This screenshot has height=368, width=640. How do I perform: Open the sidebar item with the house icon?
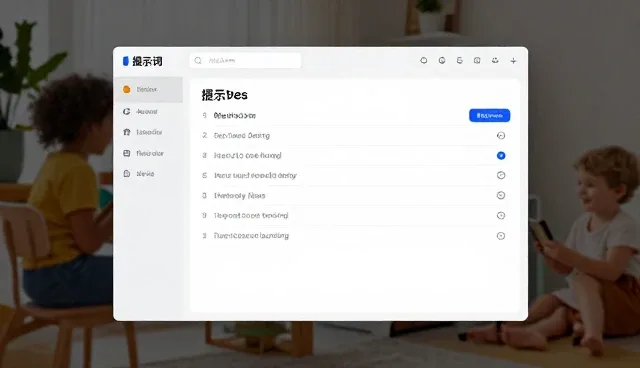(149, 132)
